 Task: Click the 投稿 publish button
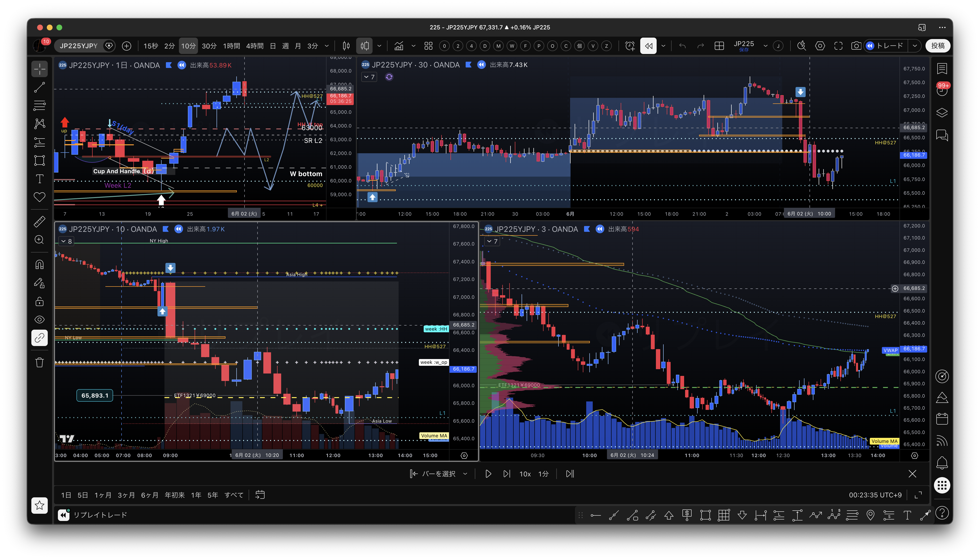pos(938,46)
